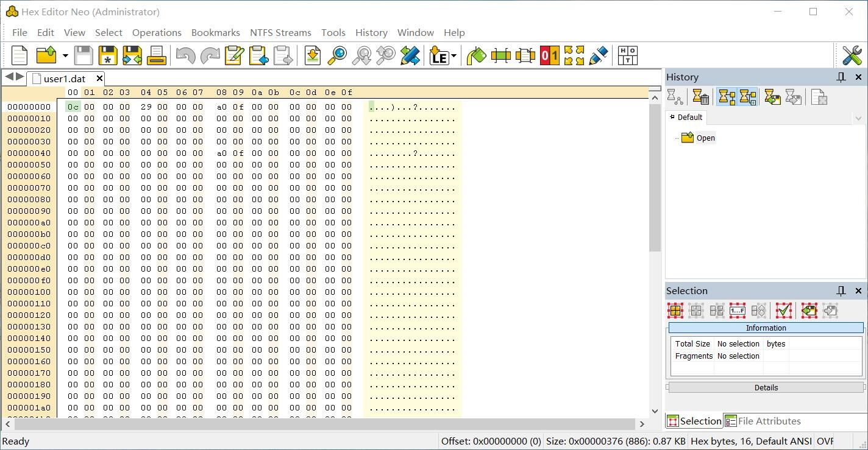This screenshot has width=868, height=450.
Task: Open the File menu
Action: [20, 32]
